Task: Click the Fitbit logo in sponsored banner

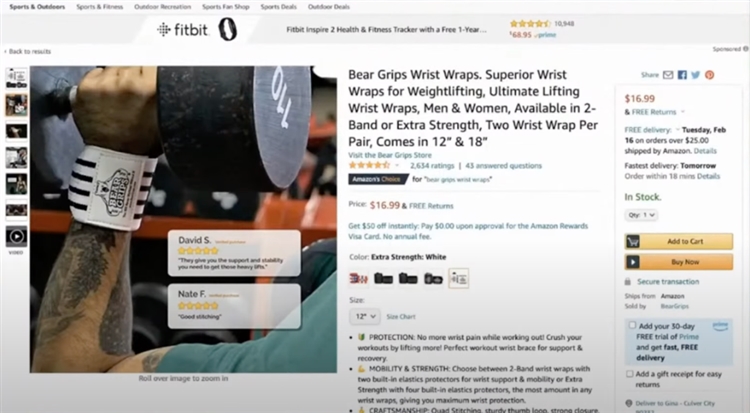Action: point(183,30)
